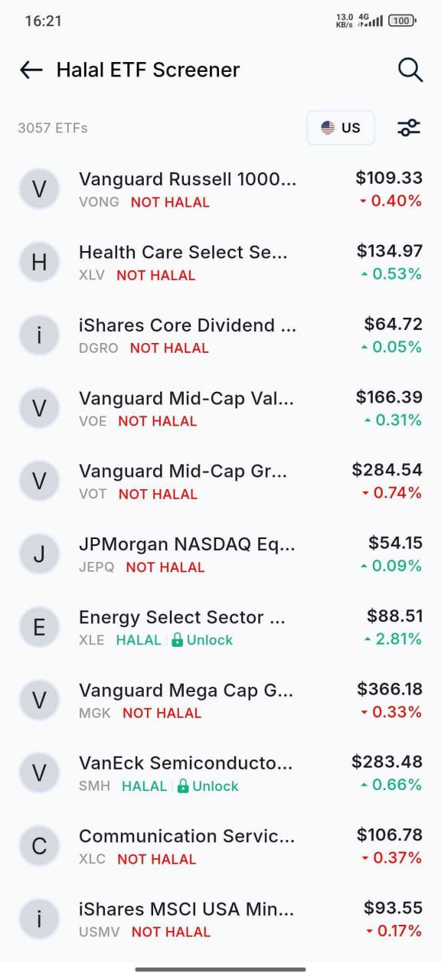Tap the C avatar for XLC

tap(39, 846)
